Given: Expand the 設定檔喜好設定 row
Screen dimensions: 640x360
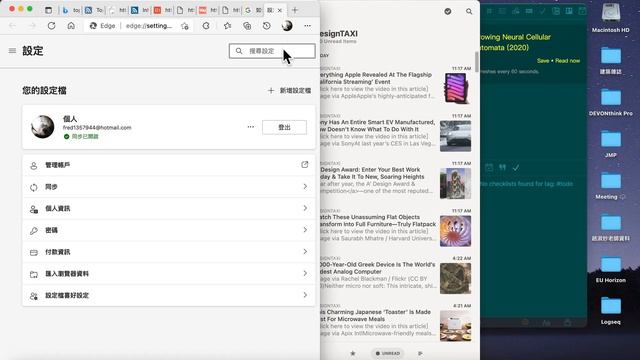Looking at the screenshot, I should click(169, 295).
